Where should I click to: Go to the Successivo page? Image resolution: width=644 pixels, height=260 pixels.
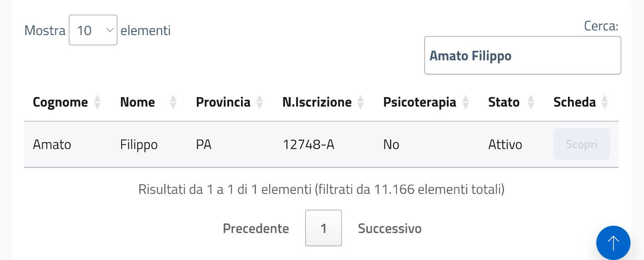[390, 229]
